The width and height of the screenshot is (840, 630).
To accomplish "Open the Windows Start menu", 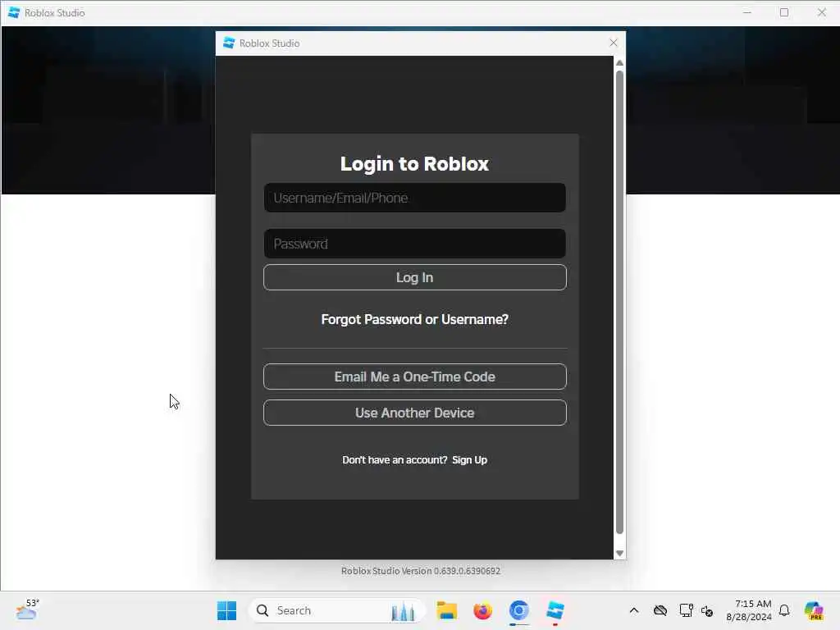I will pos(226,610).
